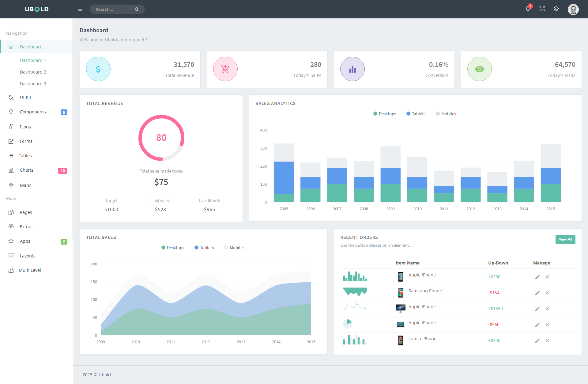Click the View All button
The image size is (588, 384).
pos(565,239)
